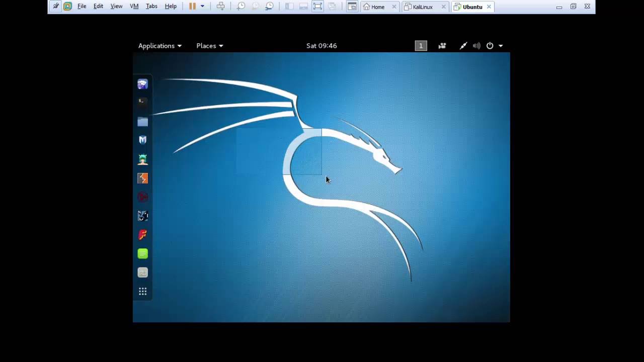Image resolution: width=644 pixels, height=362 pixels.
Task: Click the VMware Workstation logo icon
Action: tap(67, 7)
